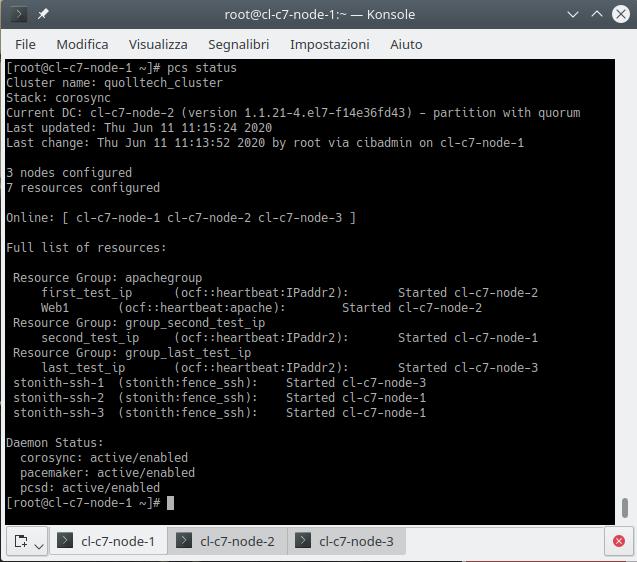The width and height of the screenshot is (637, 562).
Task: Close the current tab with red X icon
Action: tap(619, 542)
